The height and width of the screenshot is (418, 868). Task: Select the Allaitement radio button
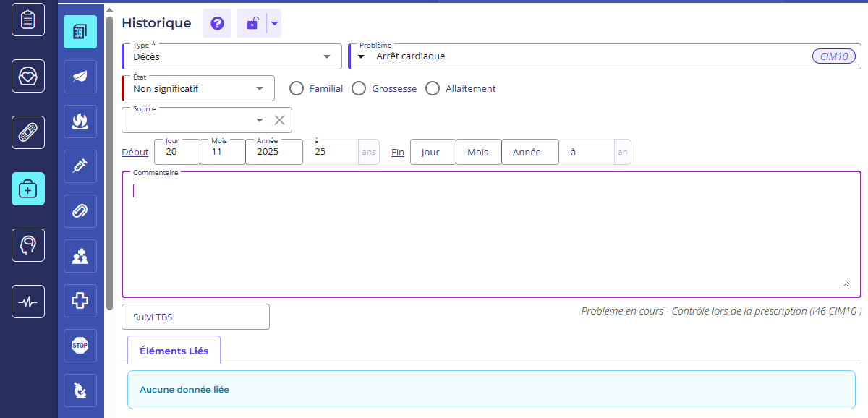click(433, 88)
